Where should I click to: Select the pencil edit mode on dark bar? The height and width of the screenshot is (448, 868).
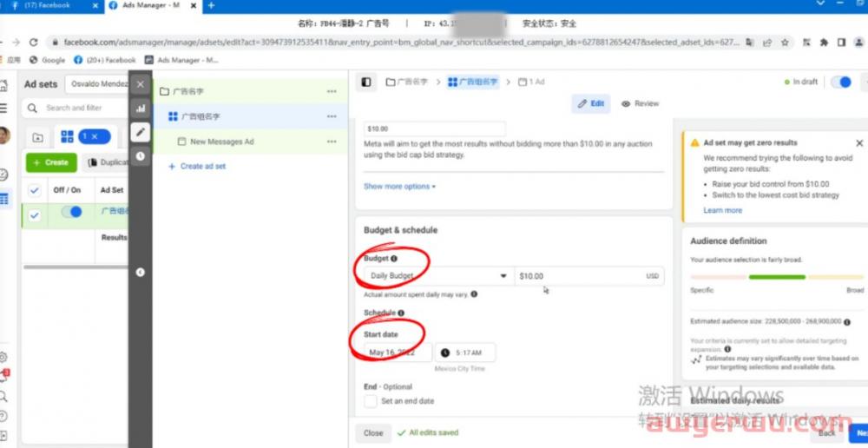(x=140, y=132)
